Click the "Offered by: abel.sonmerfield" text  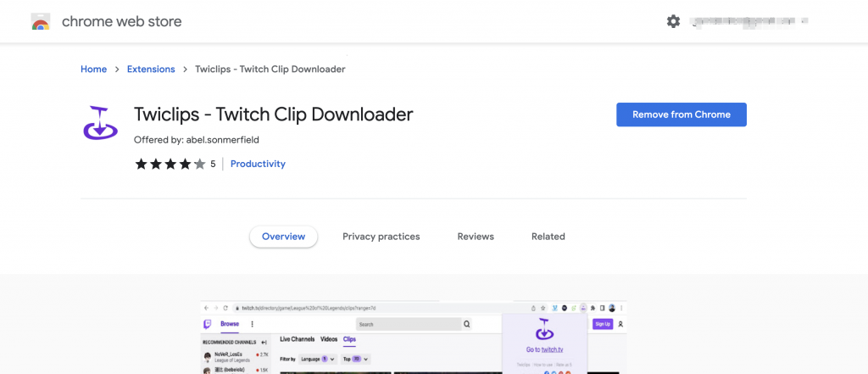click(x=197, y=140)
